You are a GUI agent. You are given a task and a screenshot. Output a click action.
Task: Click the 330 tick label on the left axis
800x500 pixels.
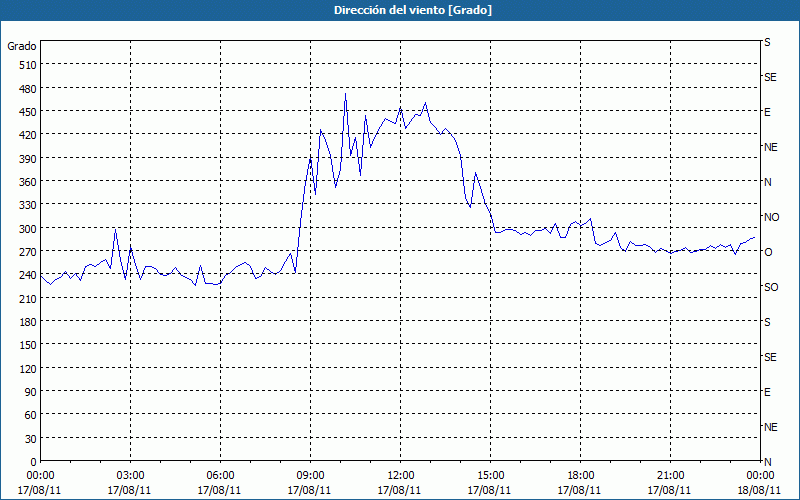tap(28, 205)
